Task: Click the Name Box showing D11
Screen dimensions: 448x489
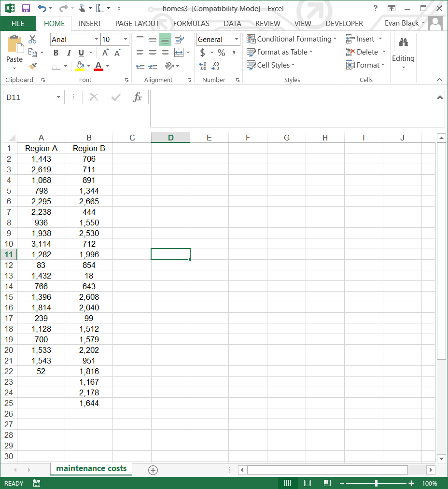Action: [x=29, y=98]
